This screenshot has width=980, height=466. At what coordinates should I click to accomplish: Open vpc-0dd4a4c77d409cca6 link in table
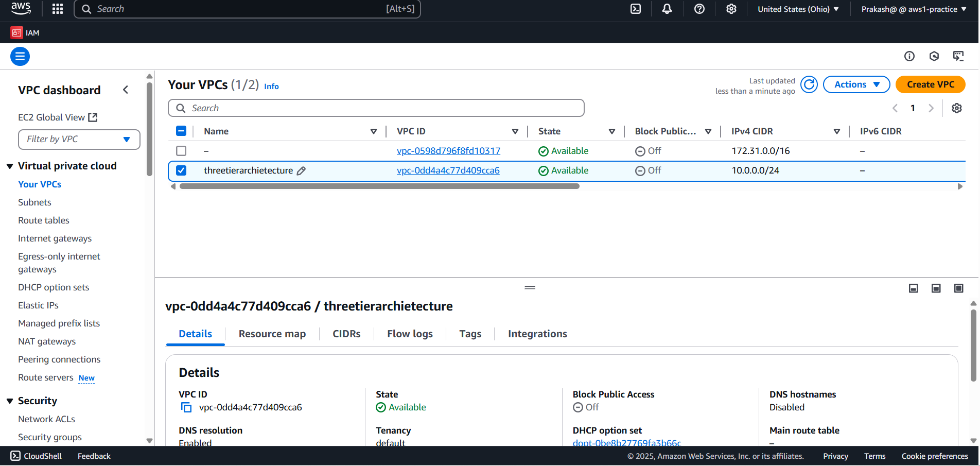click(448, 170)
